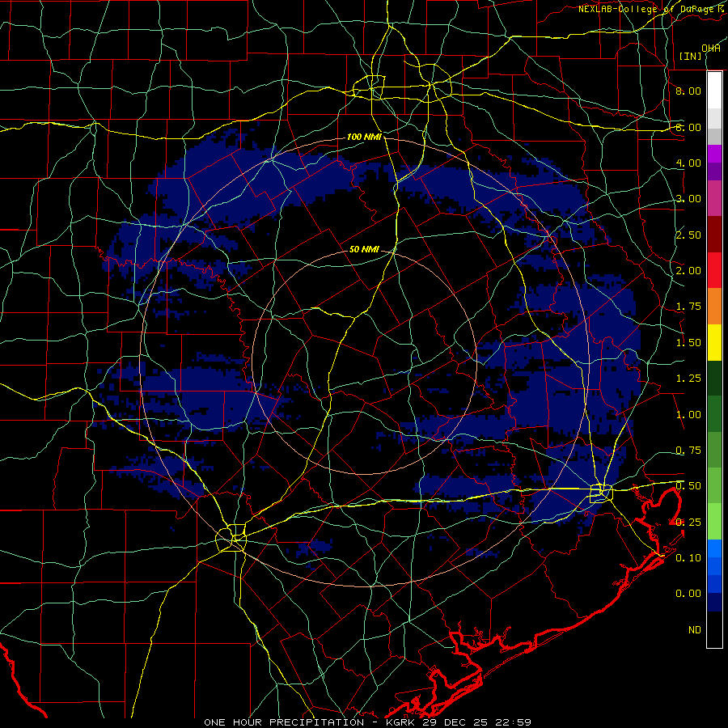Click the ND legend label
Image resolution: width=728 pixels, height=728 pixels.
point(695,630)
